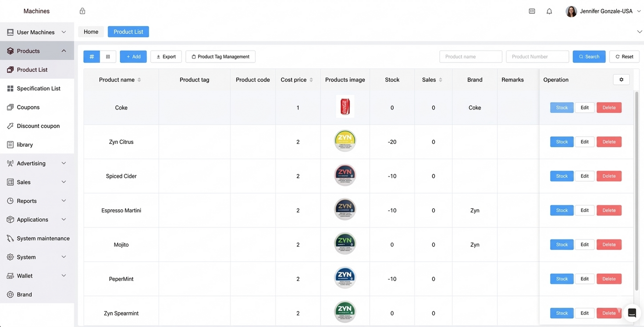
Task: Sort table by Sales column arrows
Action: click(x=440, y=80)
